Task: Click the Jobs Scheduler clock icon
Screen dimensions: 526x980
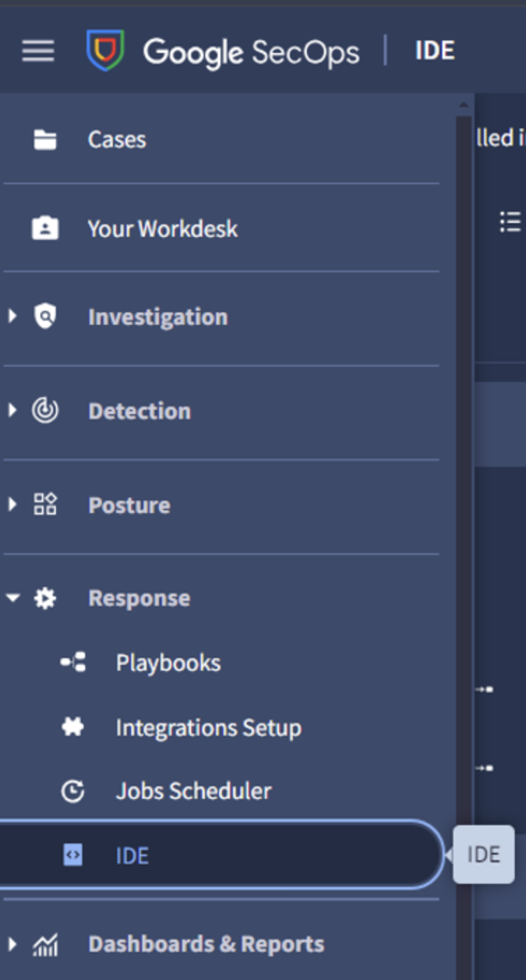Action: point(73,791)
